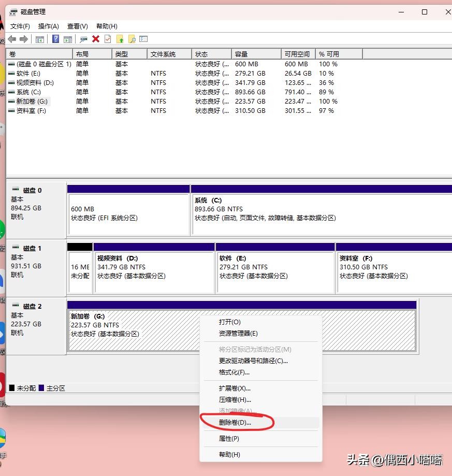Click the document with checkmark toolbar icon
This screenshot has height=476, width=452.
(107, 39)
